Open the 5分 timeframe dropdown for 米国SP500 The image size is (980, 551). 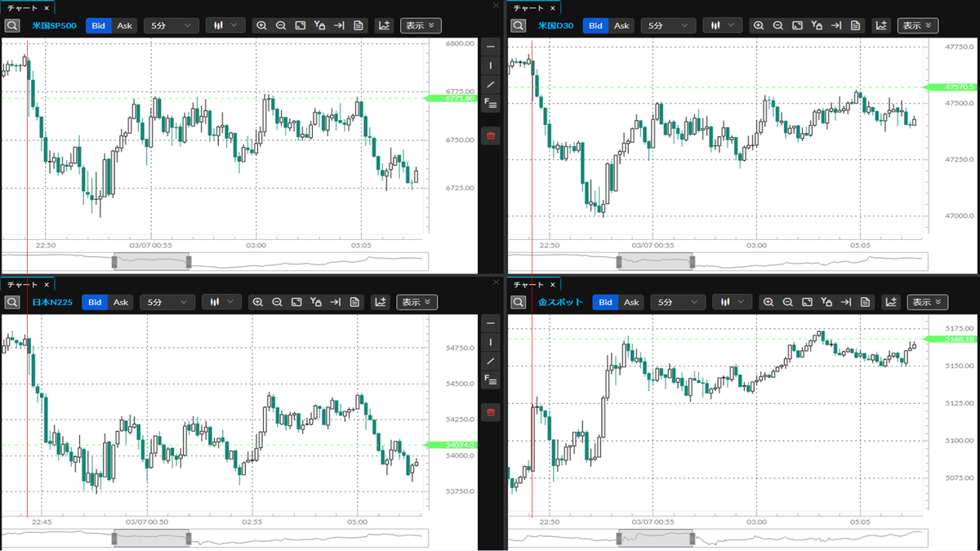click(x=171, y=25)
